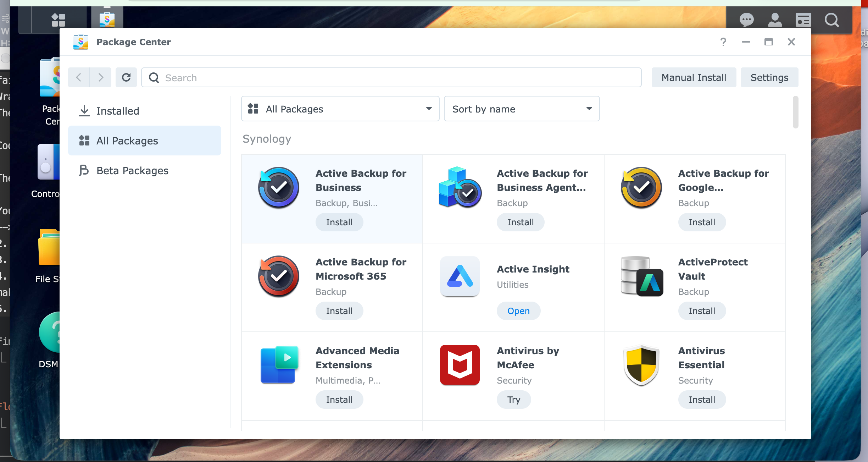Open Active Insight package
Viewport: 868px width, 462px height.
(519, 311)
